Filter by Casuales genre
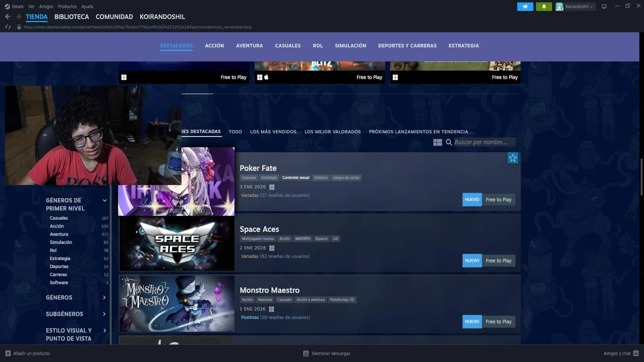644x362 pixels. point(59,218)
